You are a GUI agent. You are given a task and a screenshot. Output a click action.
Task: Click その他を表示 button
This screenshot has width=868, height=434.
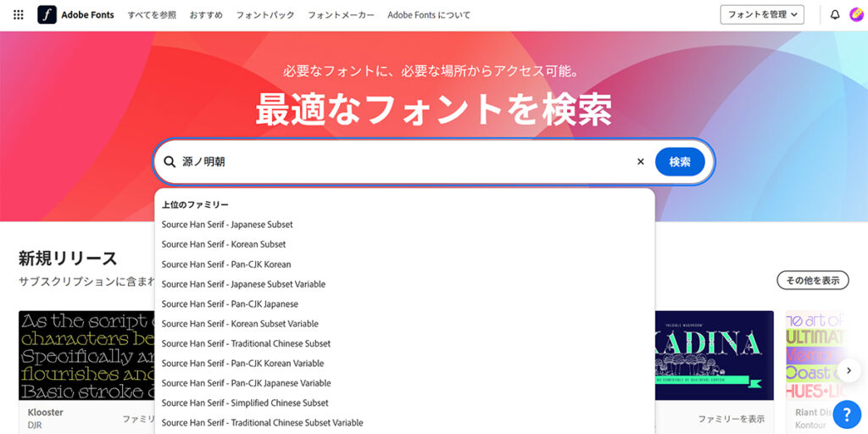(813, 280)
